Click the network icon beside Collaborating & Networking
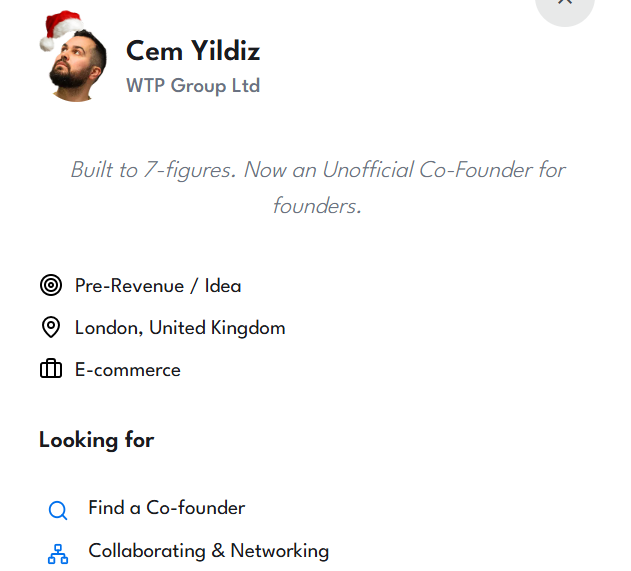631x571 pixels. [x=58, y=553]
